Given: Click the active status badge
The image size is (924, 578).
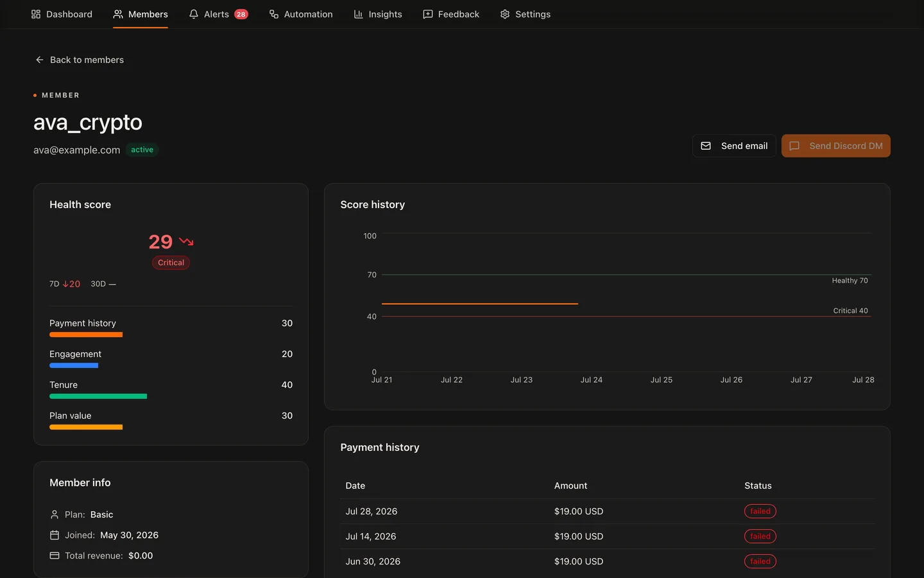Looking at the screenshot, I should point(142,150).
